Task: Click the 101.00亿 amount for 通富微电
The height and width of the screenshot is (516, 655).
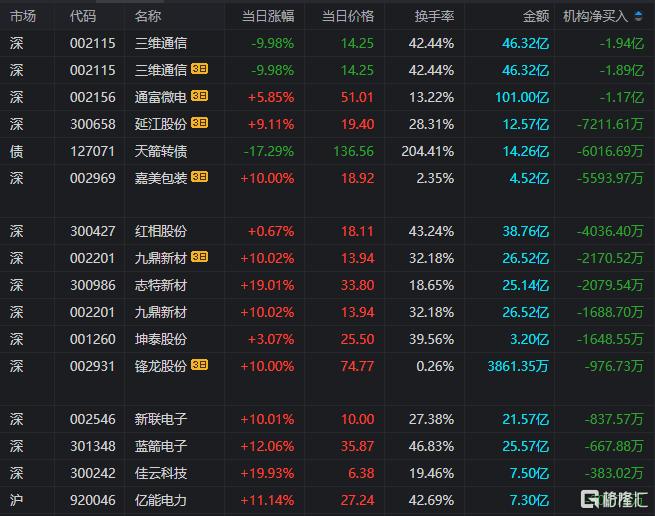Action: (524, 97)
